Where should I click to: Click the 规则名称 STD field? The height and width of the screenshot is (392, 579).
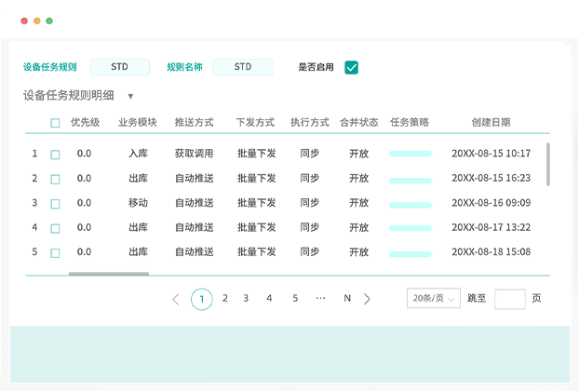point(243,67)
